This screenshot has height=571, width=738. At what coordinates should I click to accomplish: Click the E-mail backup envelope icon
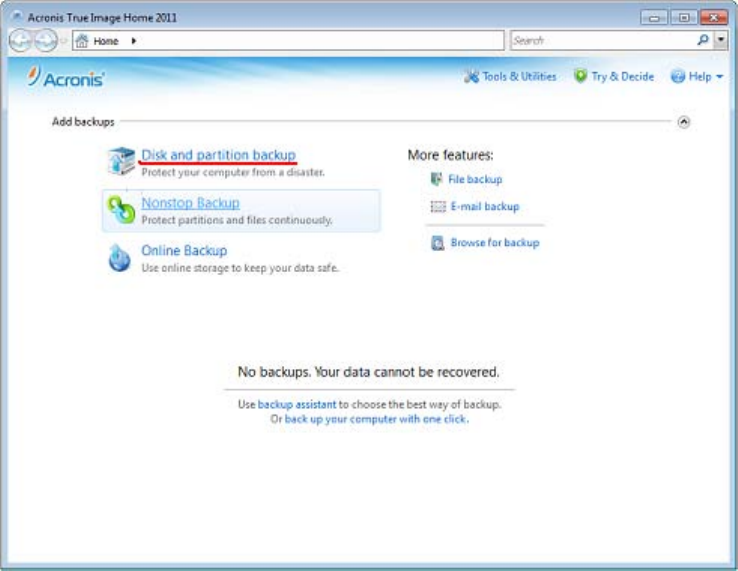438,207
